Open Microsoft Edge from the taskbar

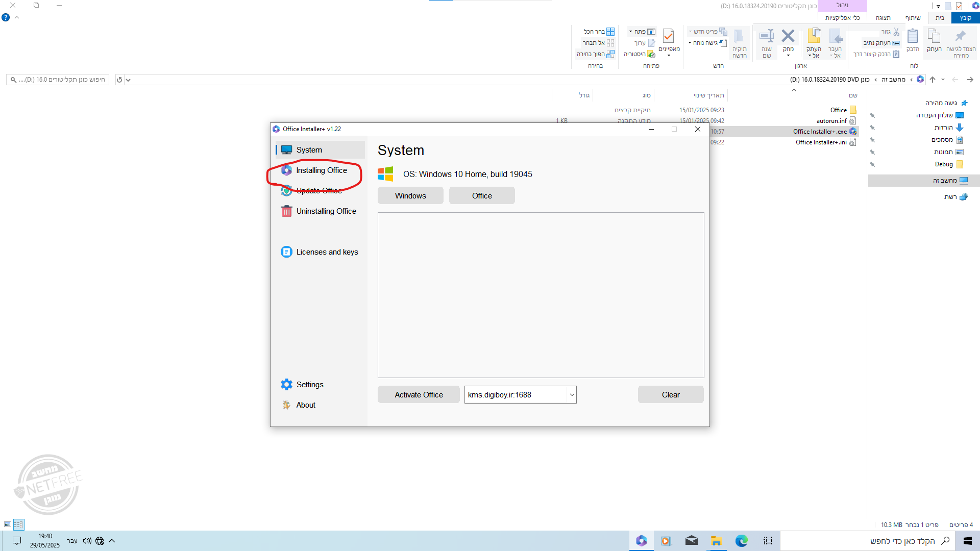point(741,541)
